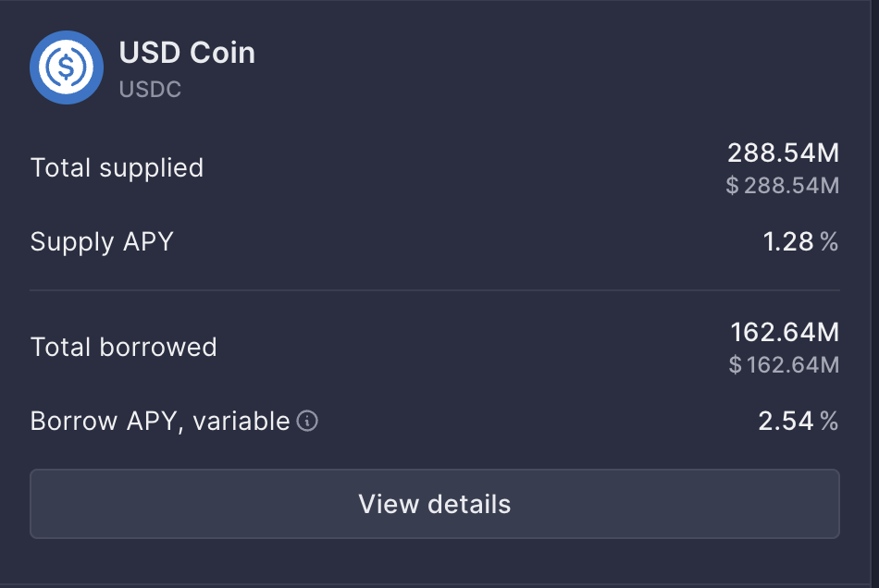Screen dimensions: 879x588
Task: Click the percent symbol after 1.28
Action: 829,242
